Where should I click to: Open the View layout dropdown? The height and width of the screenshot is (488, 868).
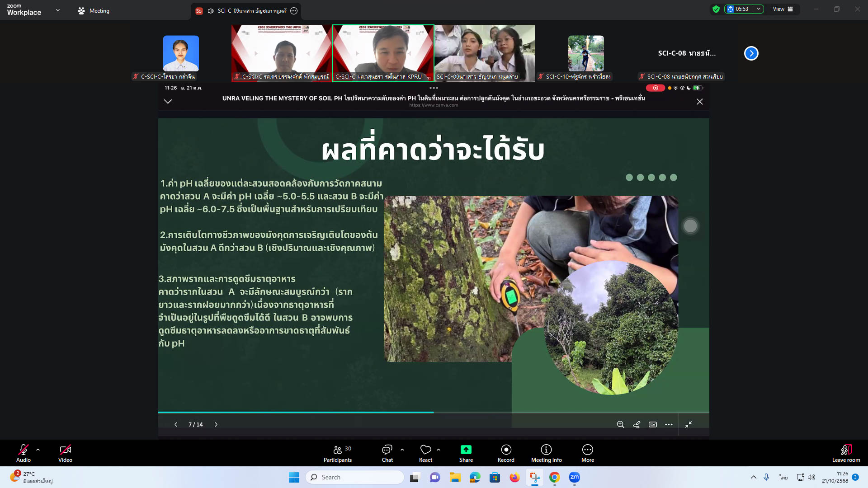[x=783, y=9]
